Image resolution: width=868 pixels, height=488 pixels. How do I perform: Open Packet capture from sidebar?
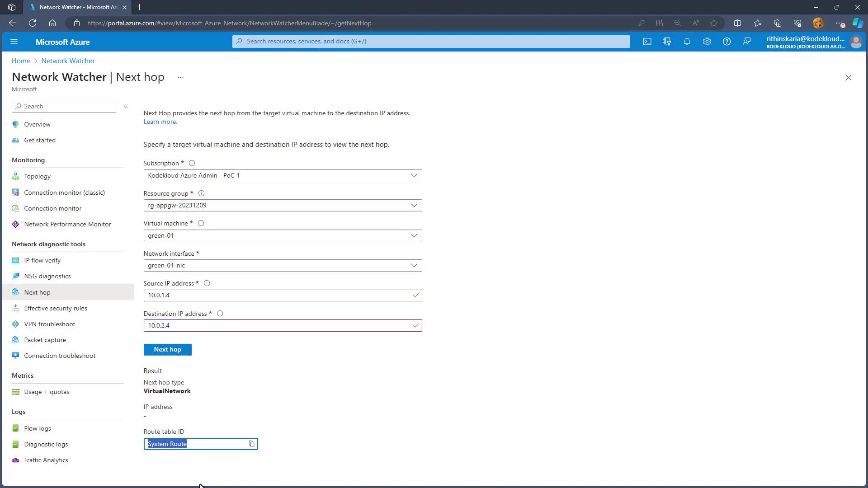tap(45, 340)
